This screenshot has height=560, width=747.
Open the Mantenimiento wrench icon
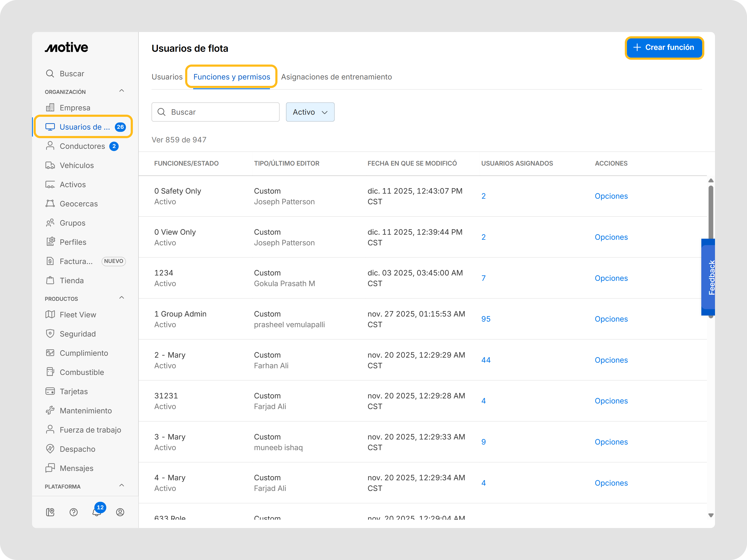[50, 410]
